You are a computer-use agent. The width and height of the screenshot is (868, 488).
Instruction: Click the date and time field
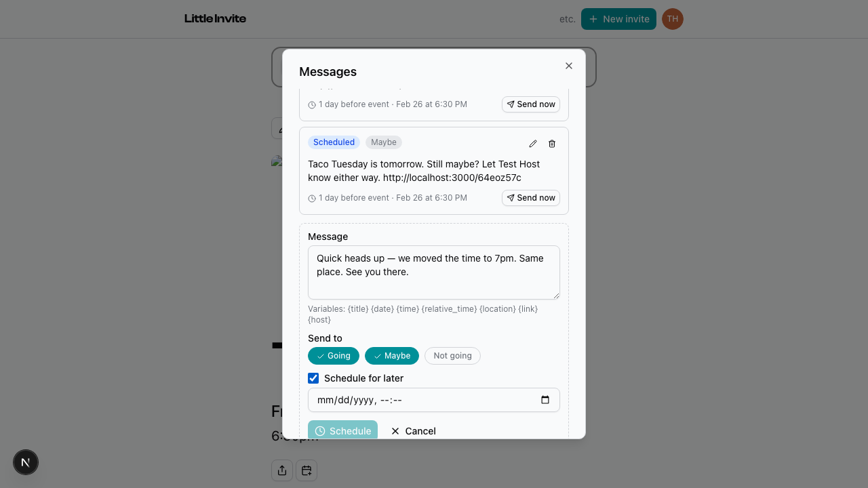point(434,400)
